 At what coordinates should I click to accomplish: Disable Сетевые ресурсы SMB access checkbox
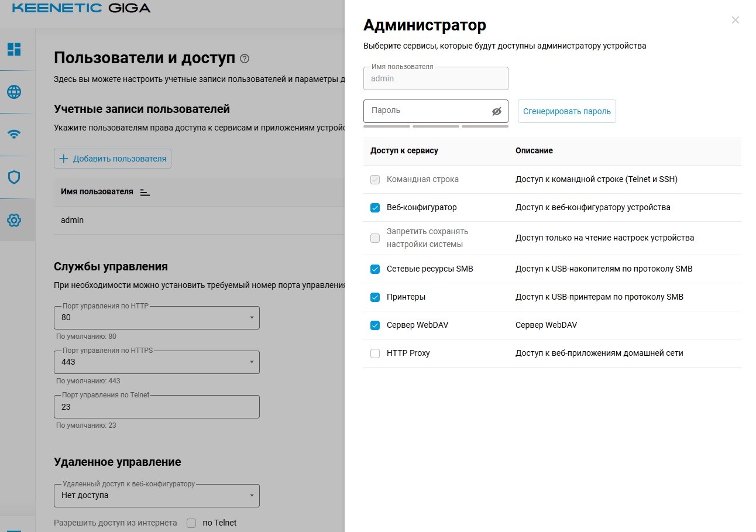pos(375,269)
